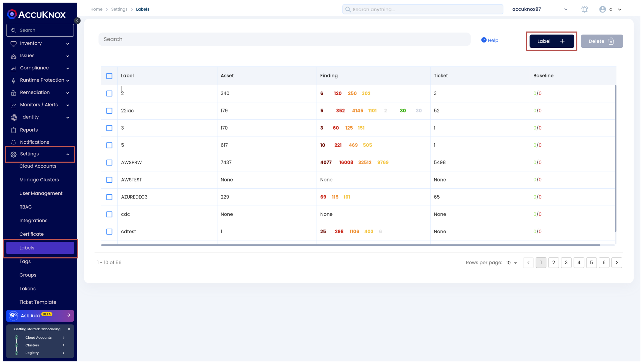Click the Issues bug icon
The height and width of the screenshot is (364, 643).
tap(14, 56)
